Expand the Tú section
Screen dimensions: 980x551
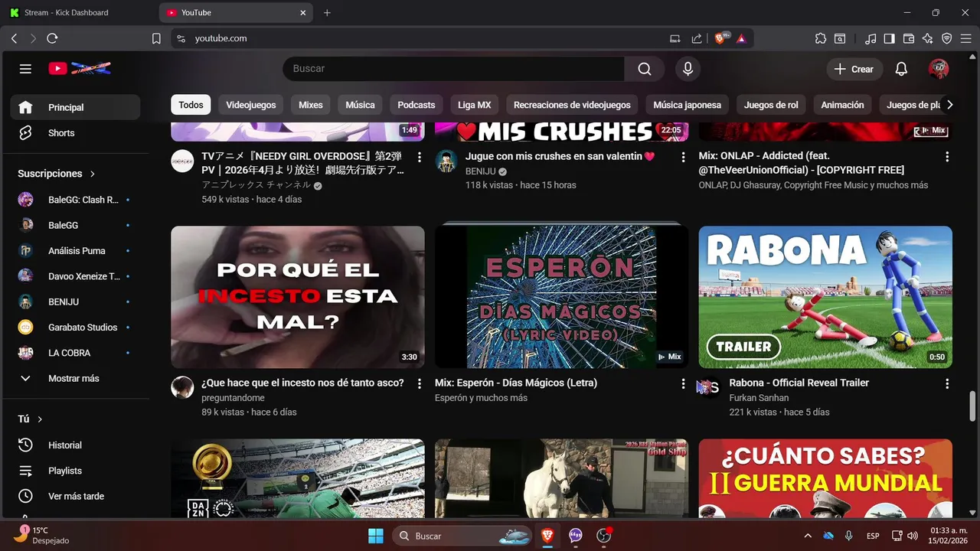click(x=31, y=419)
